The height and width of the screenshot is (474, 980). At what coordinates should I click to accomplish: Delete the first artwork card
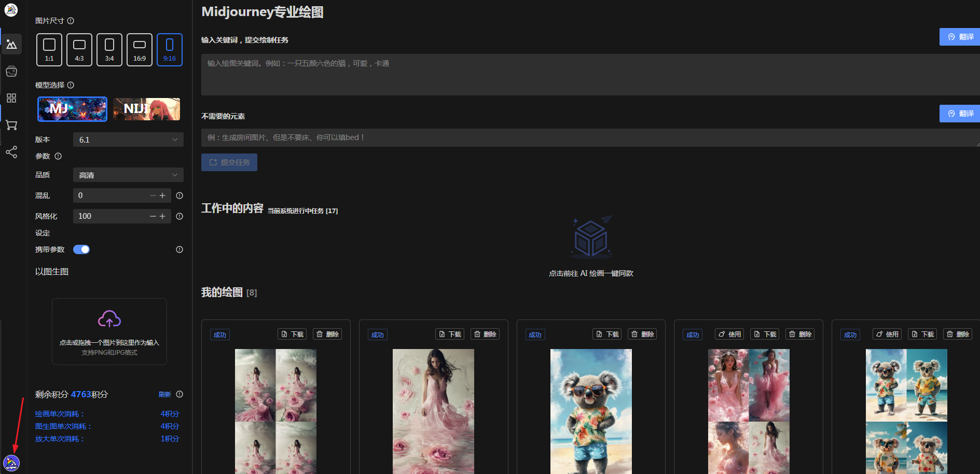(x=327, y=334)
